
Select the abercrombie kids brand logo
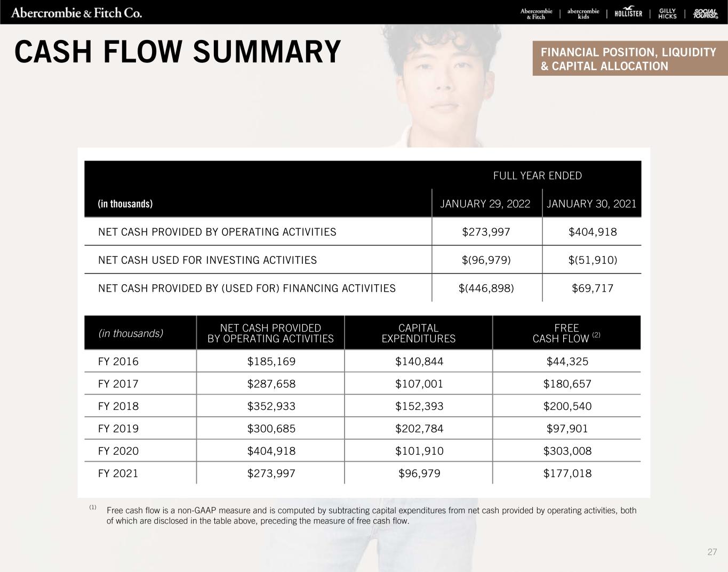tap(583, 14)
